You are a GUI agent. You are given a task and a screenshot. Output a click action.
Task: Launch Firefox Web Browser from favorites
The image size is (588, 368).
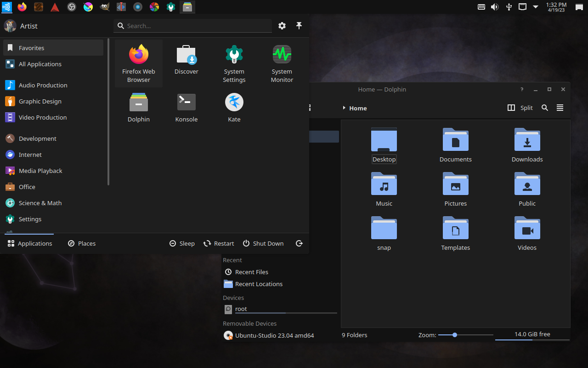pos(138,63)
